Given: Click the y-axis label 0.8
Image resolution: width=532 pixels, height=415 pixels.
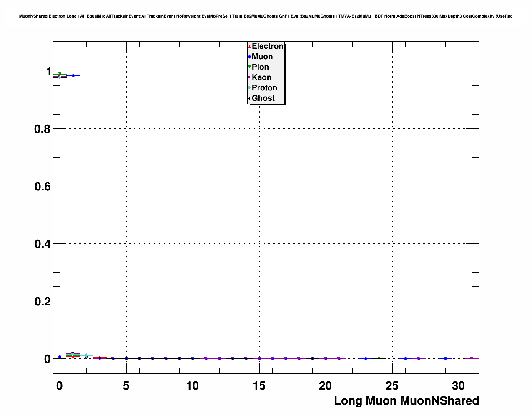Looking at the screenshot, I should (43, 129).
